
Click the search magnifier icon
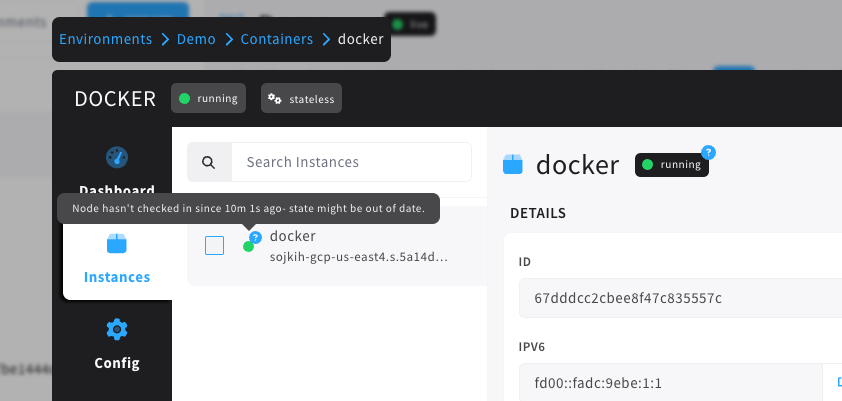(209, 162)
